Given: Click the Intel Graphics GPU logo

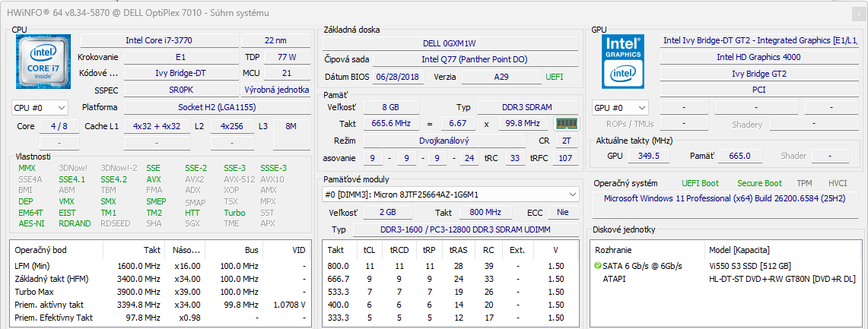Looking at the screenshot, I should 623,60.
